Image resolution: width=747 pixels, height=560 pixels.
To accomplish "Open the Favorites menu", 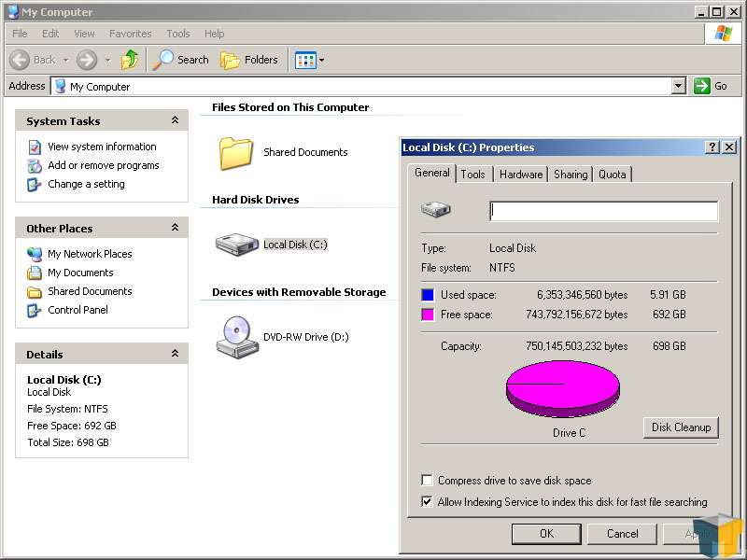I will click(130, 34).
